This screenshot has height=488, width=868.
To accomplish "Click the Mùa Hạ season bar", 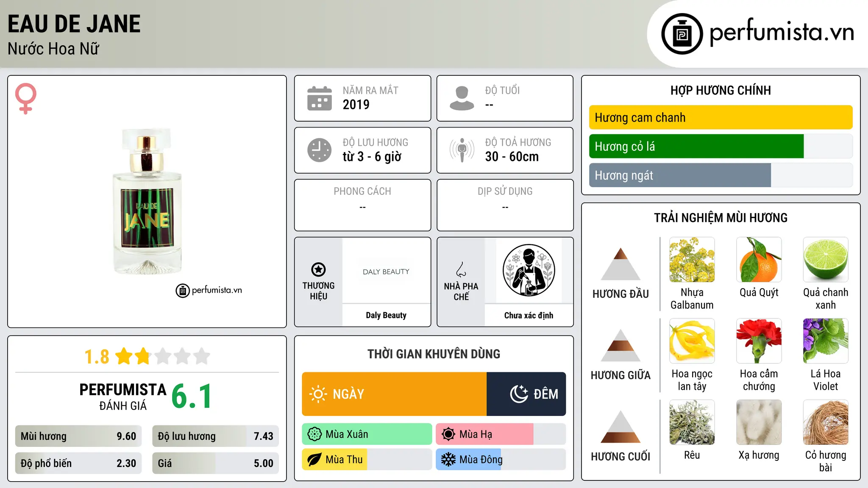I will tap(501, 434).
